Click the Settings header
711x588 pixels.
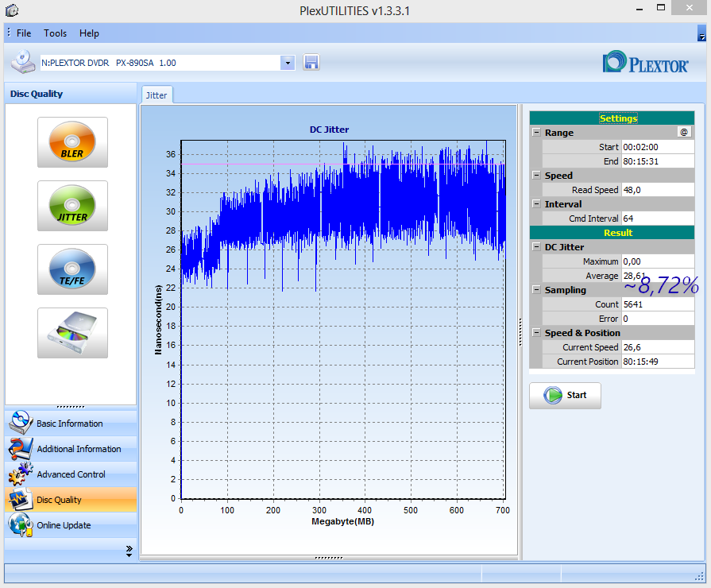(x=612, y=118)
